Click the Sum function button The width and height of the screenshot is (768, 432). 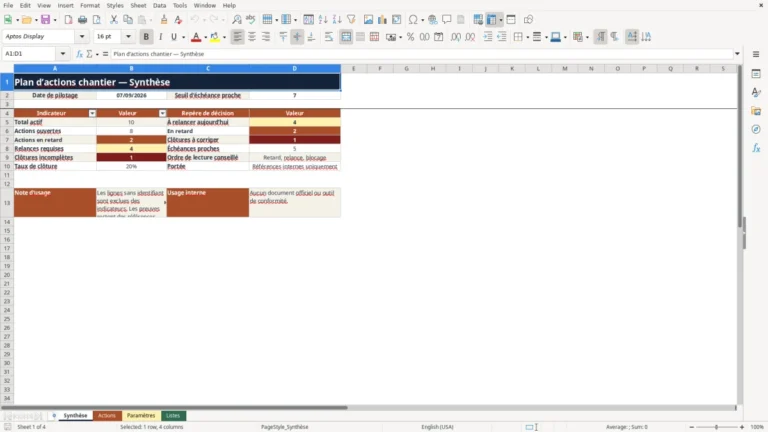[x=89, y=54]
